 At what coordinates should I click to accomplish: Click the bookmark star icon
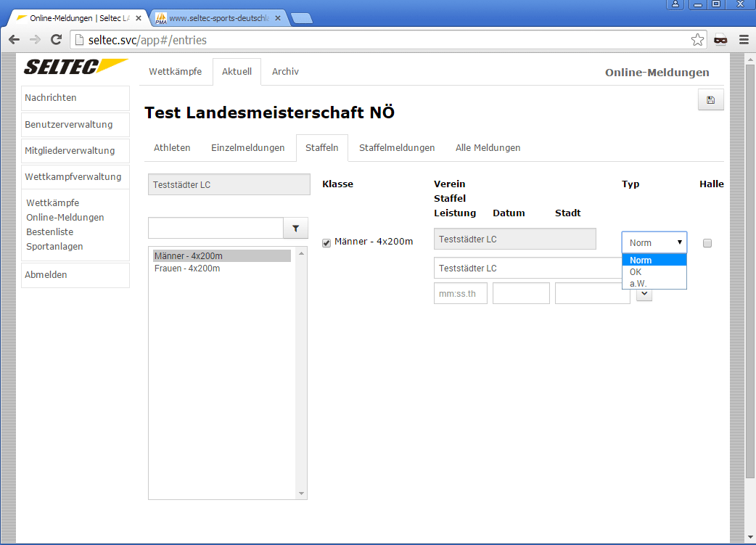[697, 40]
